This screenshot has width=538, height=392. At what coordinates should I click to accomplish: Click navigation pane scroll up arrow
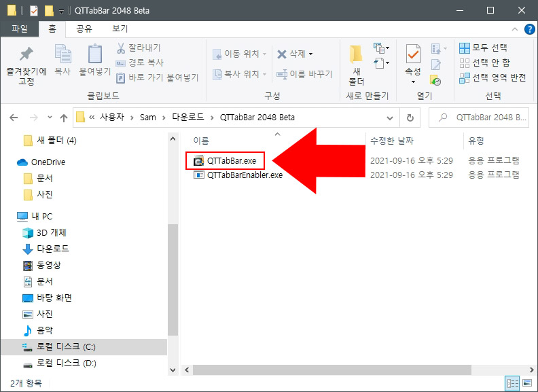tap(173, 139)
